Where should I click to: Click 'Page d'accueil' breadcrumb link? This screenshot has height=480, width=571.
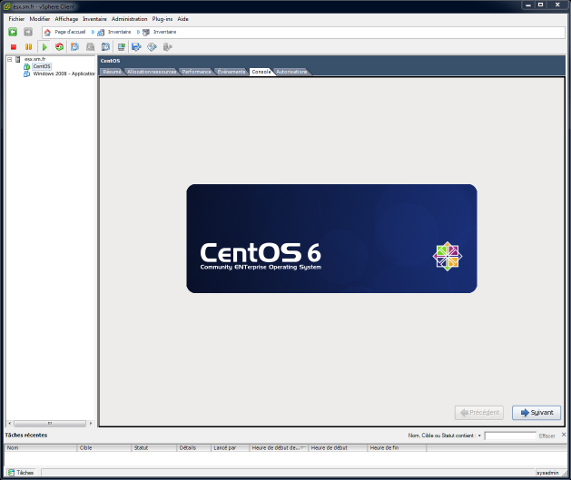pyautogui.click(x=70, y=32)
